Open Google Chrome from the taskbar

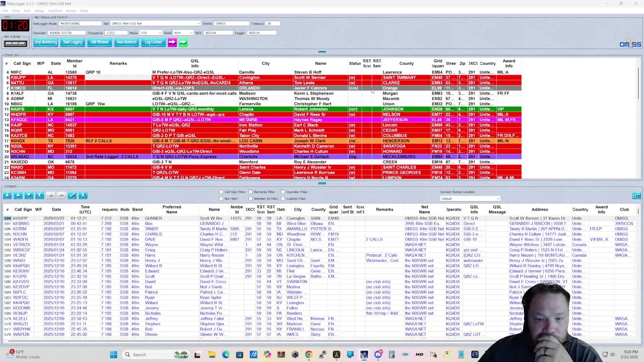click(x=308, y=354)
